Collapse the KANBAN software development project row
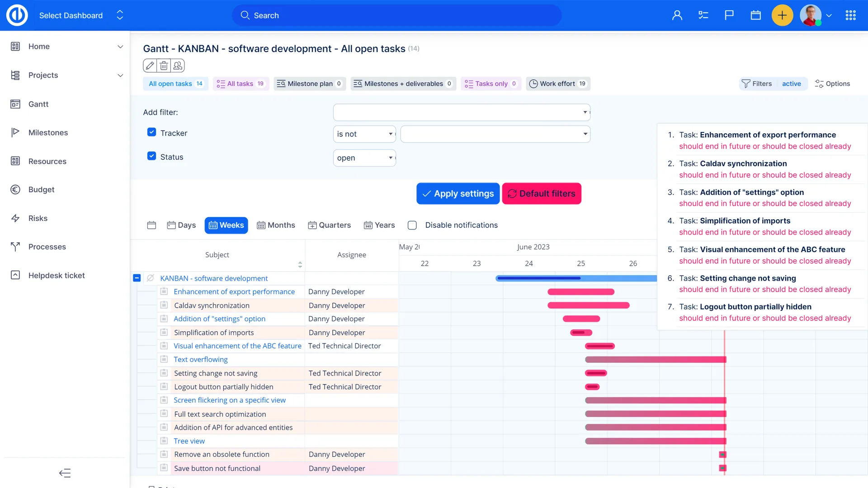The height and width of the screenshot is (488, 868). pyautogui.click(x=137, y=278)
